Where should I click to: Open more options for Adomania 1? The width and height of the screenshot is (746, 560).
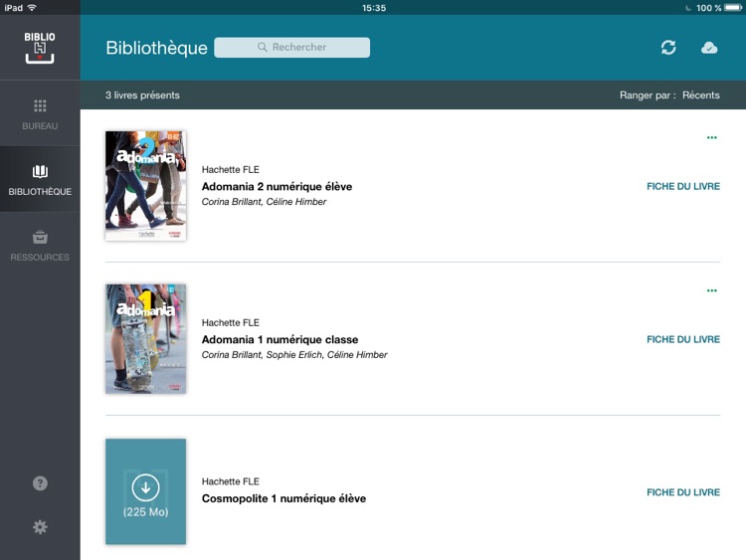tap(712, 290)
